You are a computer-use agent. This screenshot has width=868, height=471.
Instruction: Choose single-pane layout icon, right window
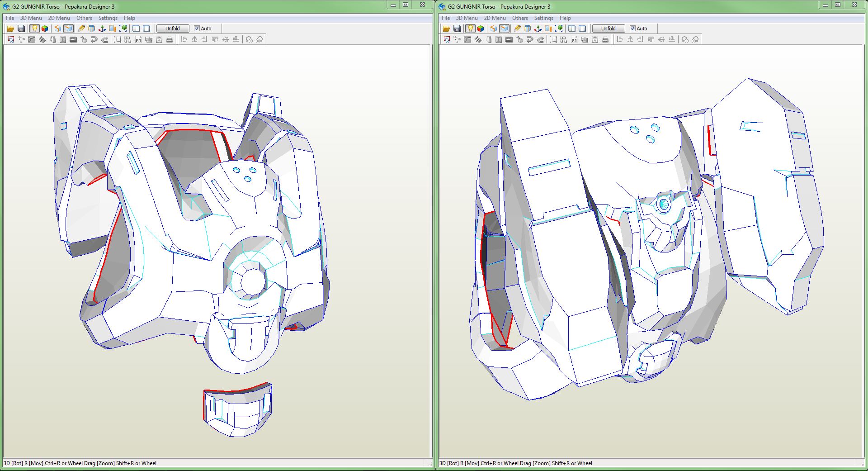[582, 29]
